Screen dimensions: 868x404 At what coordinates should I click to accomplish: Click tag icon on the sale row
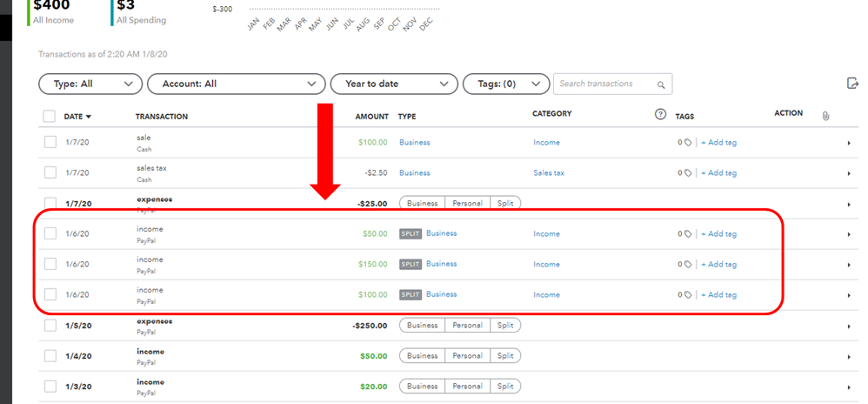[x=688, y=143]
